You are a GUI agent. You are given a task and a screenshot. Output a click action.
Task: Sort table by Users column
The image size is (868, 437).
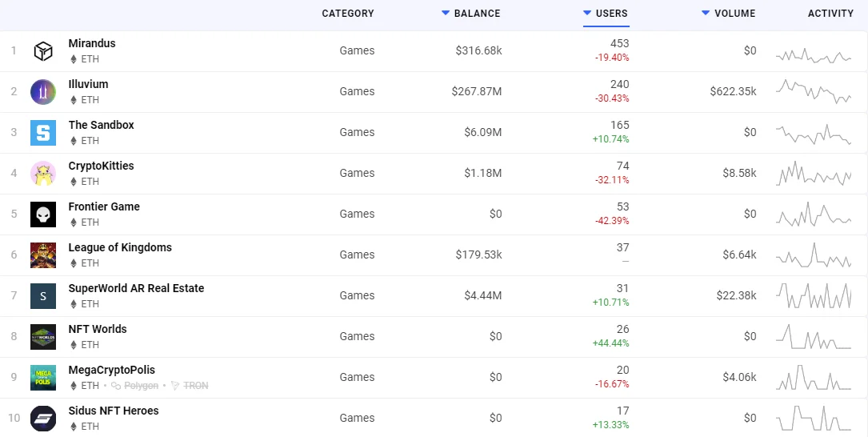(606, 14)
